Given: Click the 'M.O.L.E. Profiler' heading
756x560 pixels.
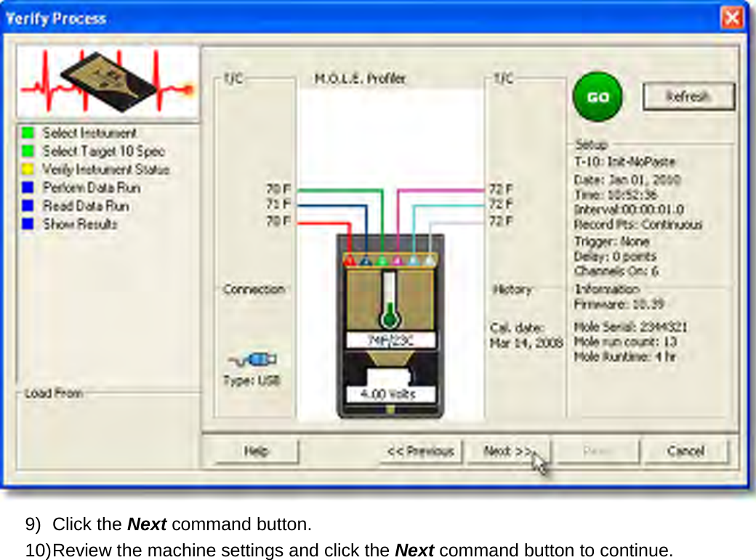Looking at the screenshot, I should coord(360,78).
